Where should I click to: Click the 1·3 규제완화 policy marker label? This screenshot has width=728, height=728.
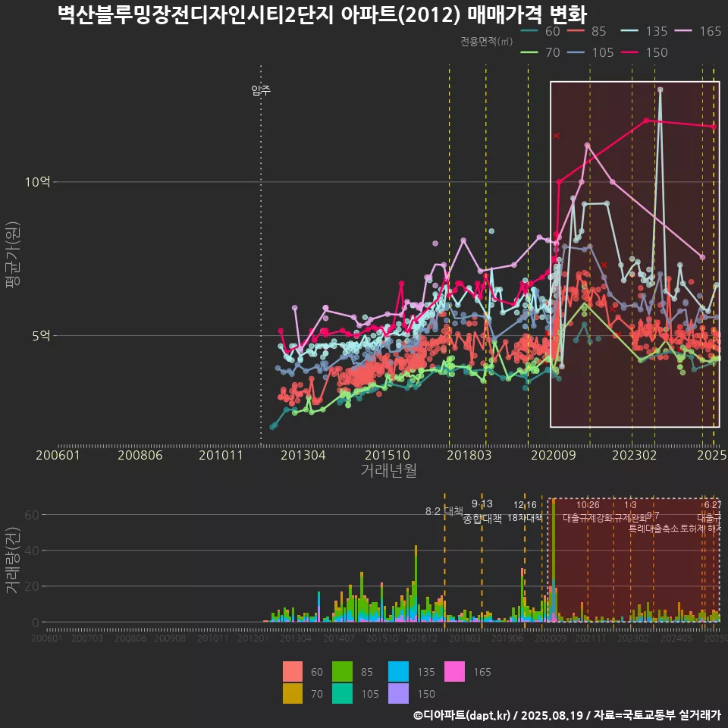click(630, 511)
